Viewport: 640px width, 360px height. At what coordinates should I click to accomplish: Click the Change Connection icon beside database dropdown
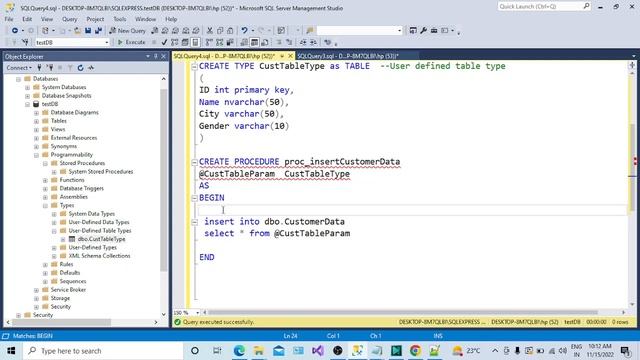pos(25,42)
